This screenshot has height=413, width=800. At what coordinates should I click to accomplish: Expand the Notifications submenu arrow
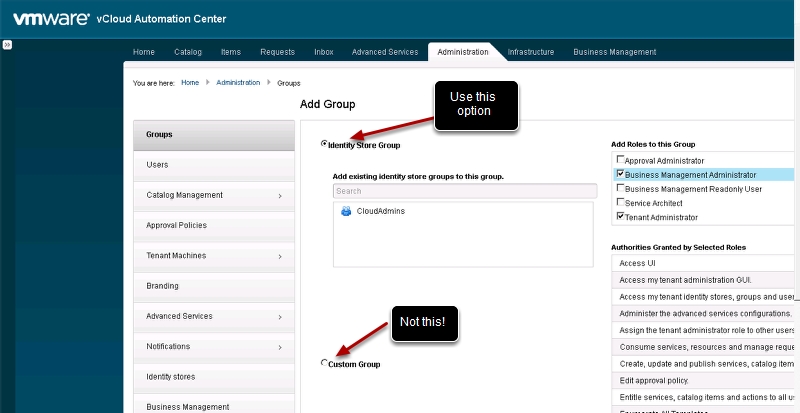(280, 348)
